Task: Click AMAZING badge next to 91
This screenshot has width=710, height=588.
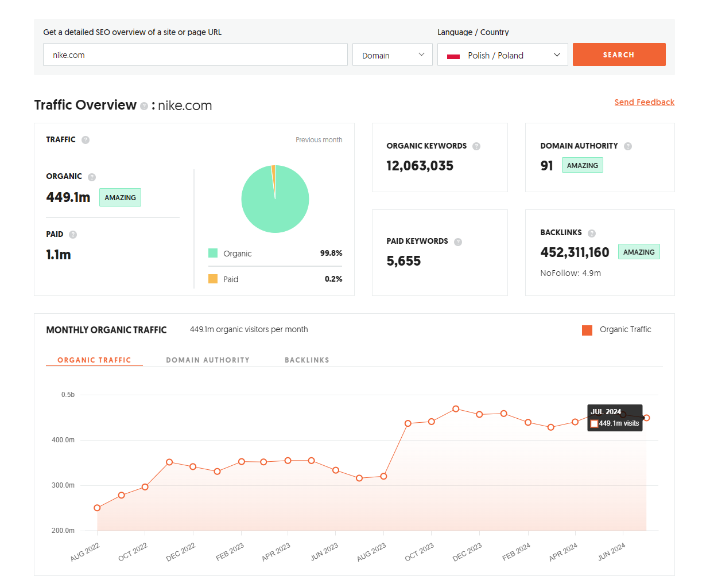Action: 583,165
